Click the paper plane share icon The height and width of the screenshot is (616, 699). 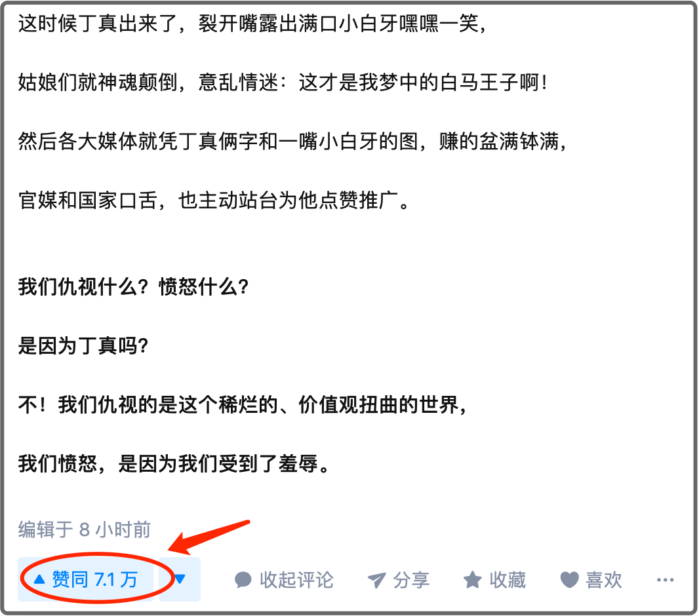coord(376,580)
